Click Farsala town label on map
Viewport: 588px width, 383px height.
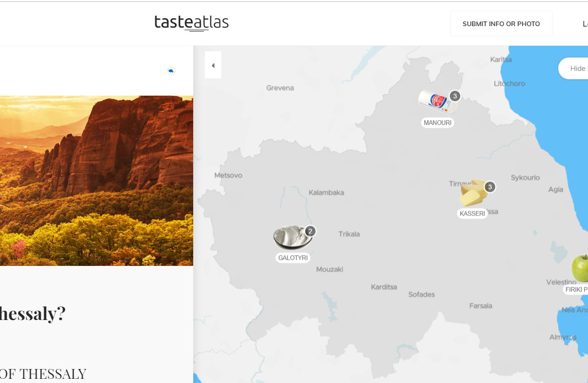pos(481,306)
